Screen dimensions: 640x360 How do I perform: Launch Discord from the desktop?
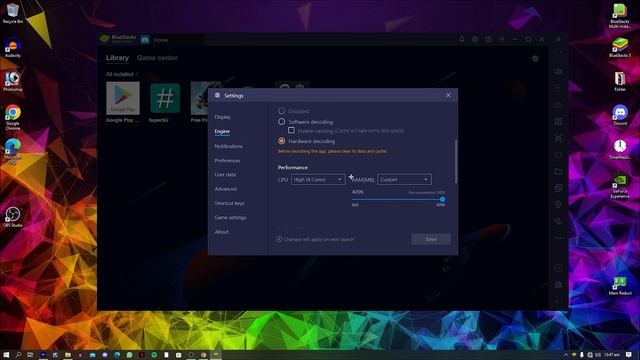click(x=620, y=115)
